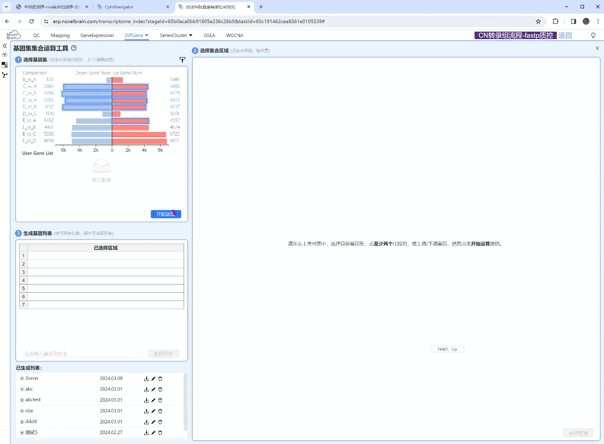Switch to the GeneExpression tab

point(97,35)
